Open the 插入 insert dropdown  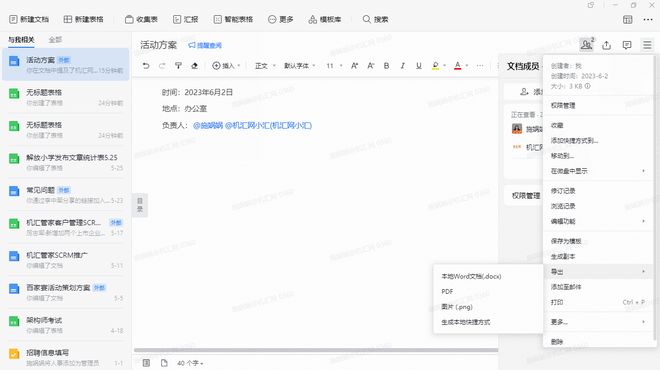226,66
